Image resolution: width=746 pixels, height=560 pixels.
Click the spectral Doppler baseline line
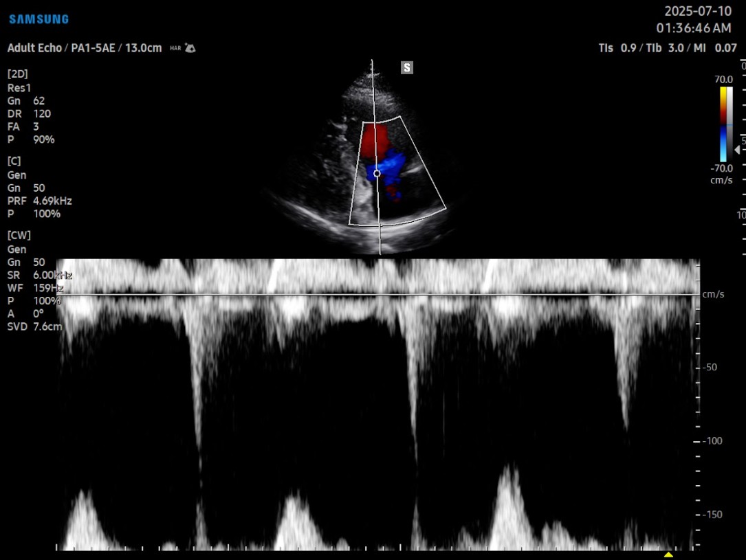coord(378,295)
